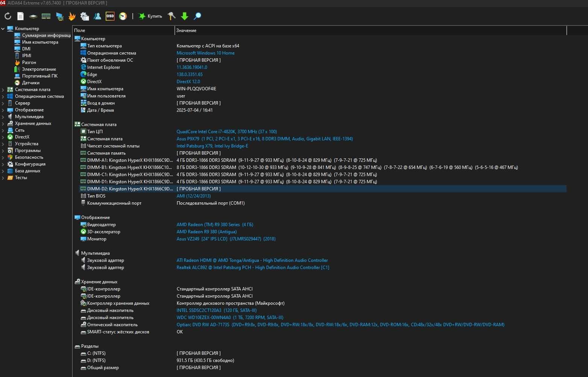Screen dimensions: 588x377
Task: Click the graphics card monitor toolbar icon
Action: coord(59,16)
